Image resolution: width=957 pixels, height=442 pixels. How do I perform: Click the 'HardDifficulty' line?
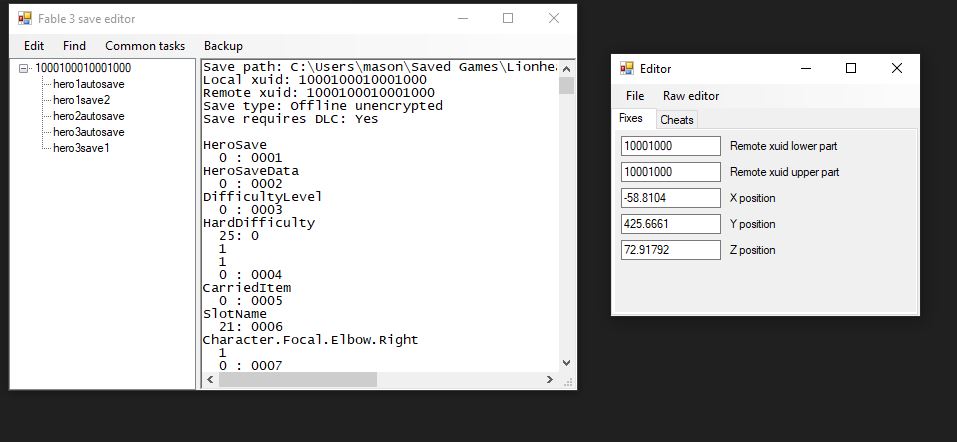coord(259,222)
